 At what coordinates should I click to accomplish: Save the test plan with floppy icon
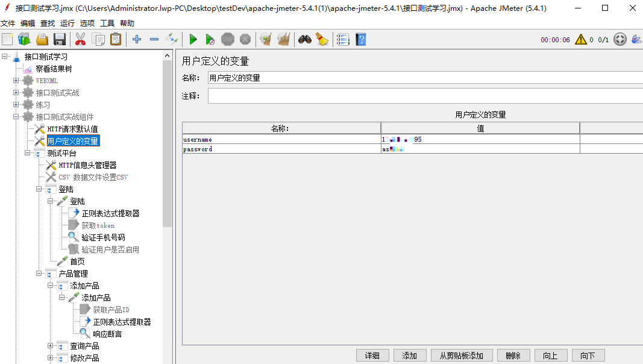coord(60,39)
